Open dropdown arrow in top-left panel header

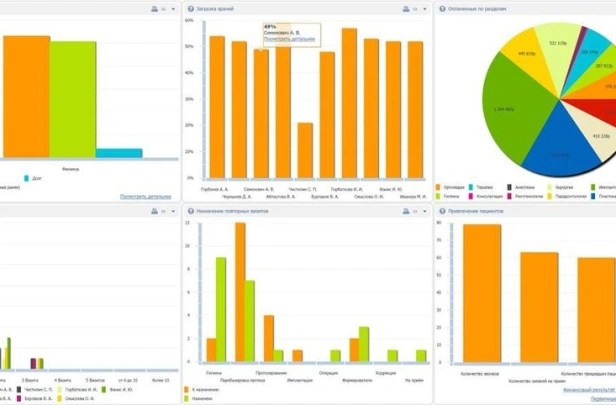(x=173, y=7)
